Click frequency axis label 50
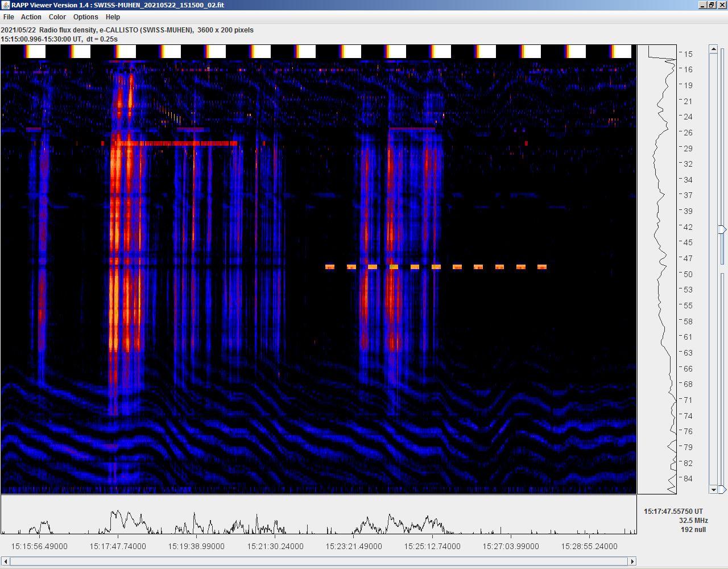This screenshot has height=569, width=728. tap(688, 274)
